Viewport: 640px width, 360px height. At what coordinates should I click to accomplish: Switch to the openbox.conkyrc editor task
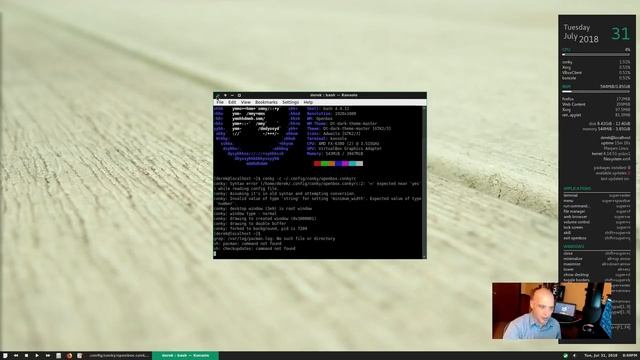119,356
